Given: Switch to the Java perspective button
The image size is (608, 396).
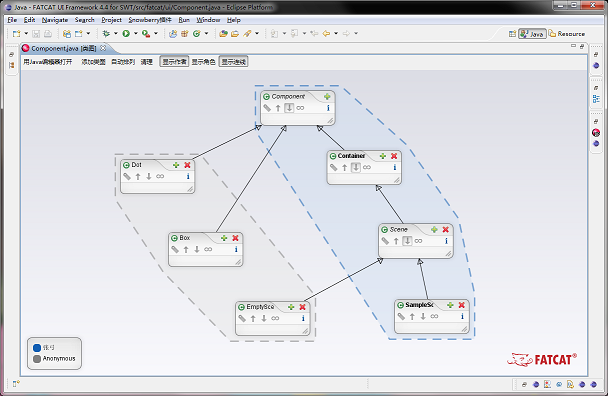Looking at the screenshot, I should point(532,34).
